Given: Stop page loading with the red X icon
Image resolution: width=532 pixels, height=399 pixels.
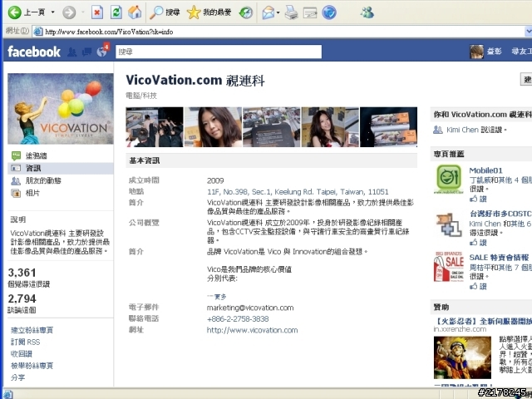Looking at the screenshot, I should pyautogui.click(x=97, y=12).
